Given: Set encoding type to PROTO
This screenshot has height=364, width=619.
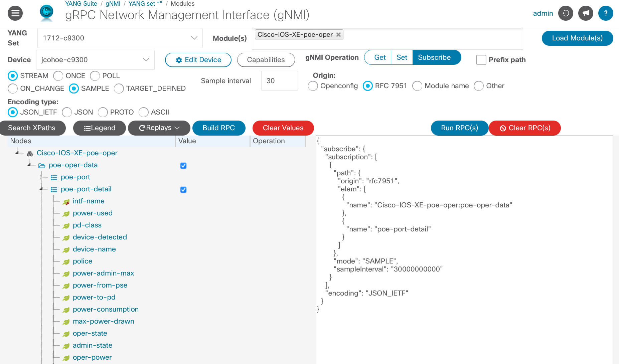Looking at the screenshot, I should 103,112.
